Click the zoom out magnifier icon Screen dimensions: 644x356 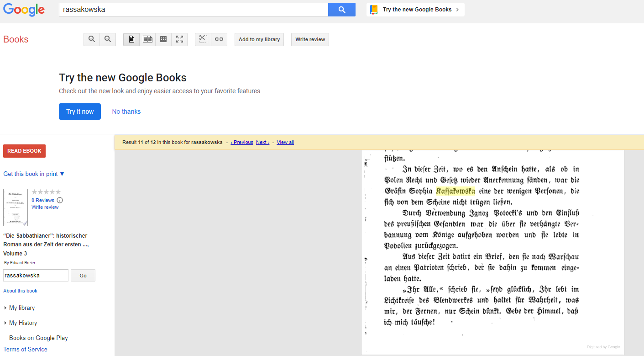coord(108,39)
